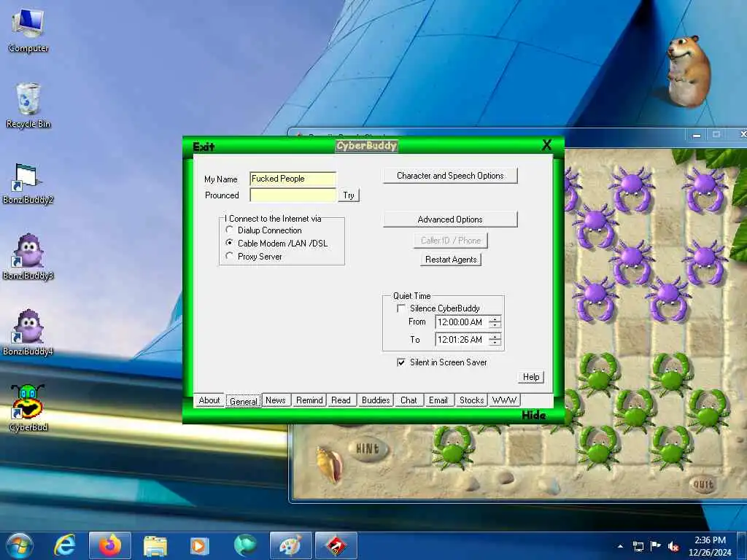The height and width of the screenshot is (560, 747).
Task: Click the QUIT stone in the game
Action: tap(703, 484)
